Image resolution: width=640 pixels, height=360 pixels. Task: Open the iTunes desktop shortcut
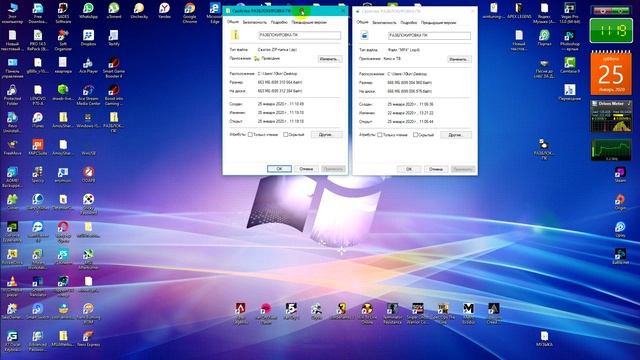click(x=38, y=120)
